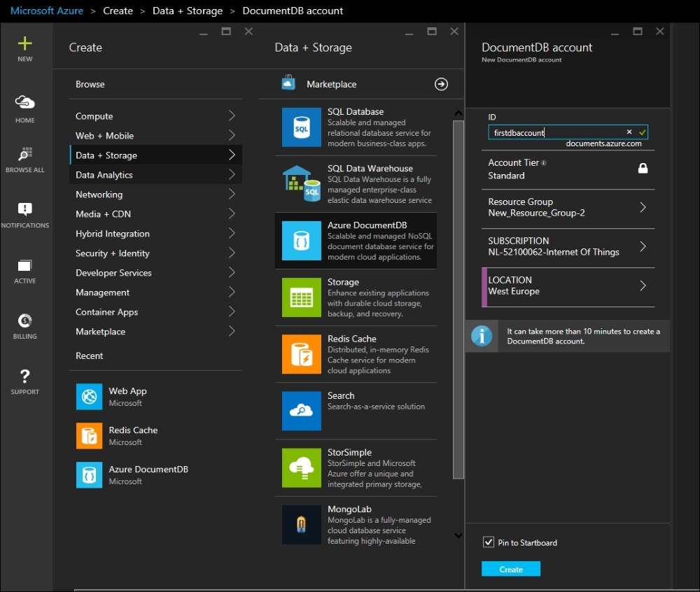Click the Marketplace shopping bag icon

(288, 83)
